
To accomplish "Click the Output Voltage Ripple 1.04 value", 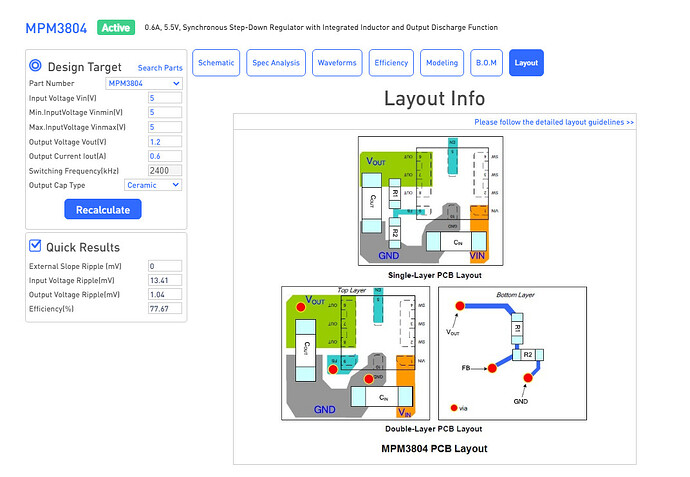I will 165,294.
